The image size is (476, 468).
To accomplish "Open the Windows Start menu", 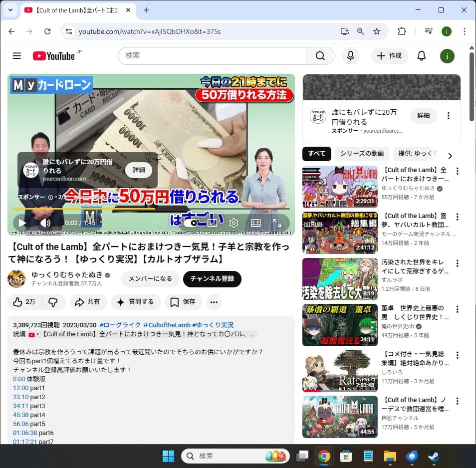I will (168, 456).
